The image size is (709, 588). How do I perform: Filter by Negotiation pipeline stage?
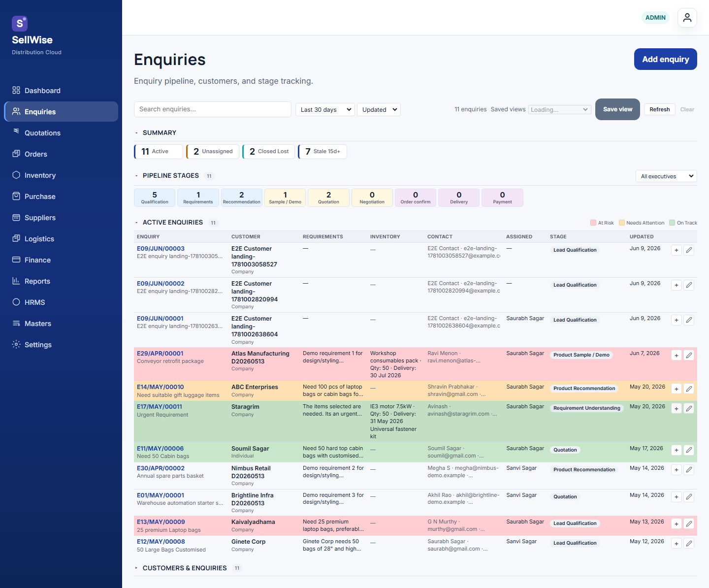point(372,197)
